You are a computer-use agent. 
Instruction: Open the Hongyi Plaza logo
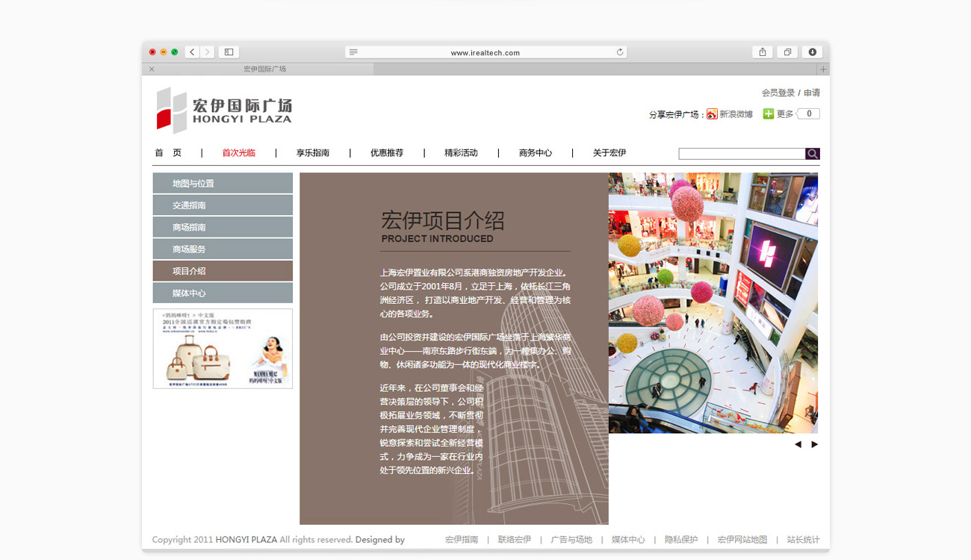(x=224, y=111)
